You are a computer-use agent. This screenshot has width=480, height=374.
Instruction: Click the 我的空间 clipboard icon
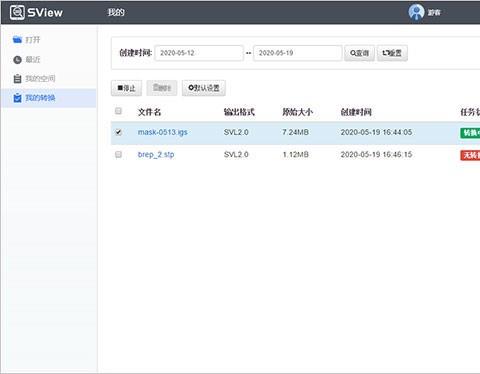coord(17,79)
